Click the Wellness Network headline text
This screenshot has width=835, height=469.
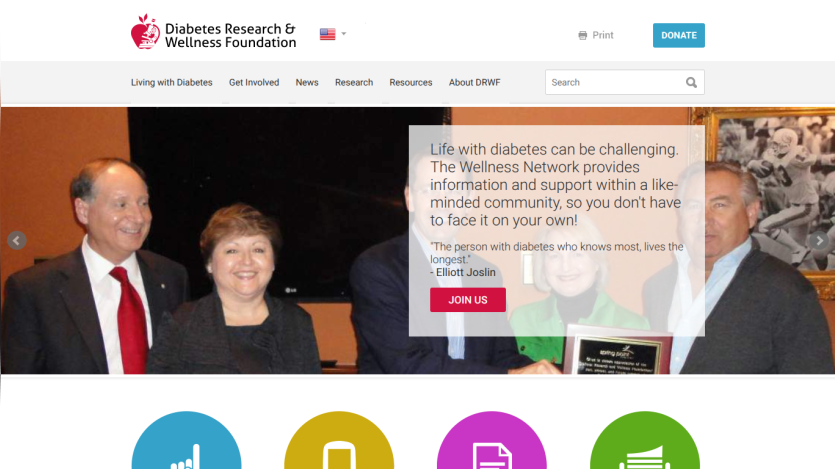pyautogui.click(x=555, y=185)
